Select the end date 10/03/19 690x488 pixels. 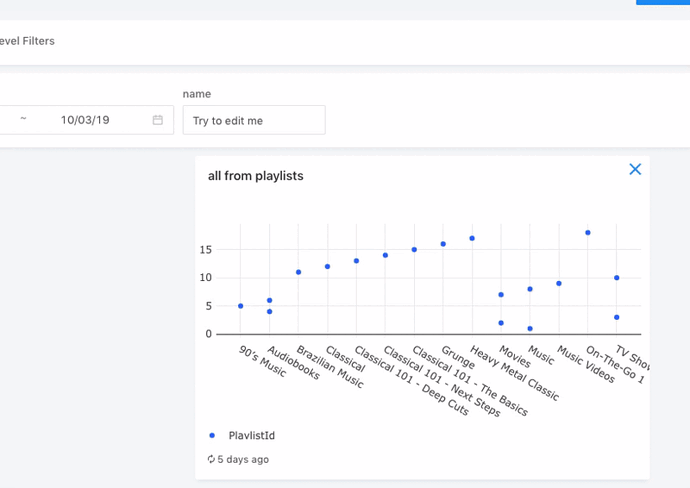point(85,120)
